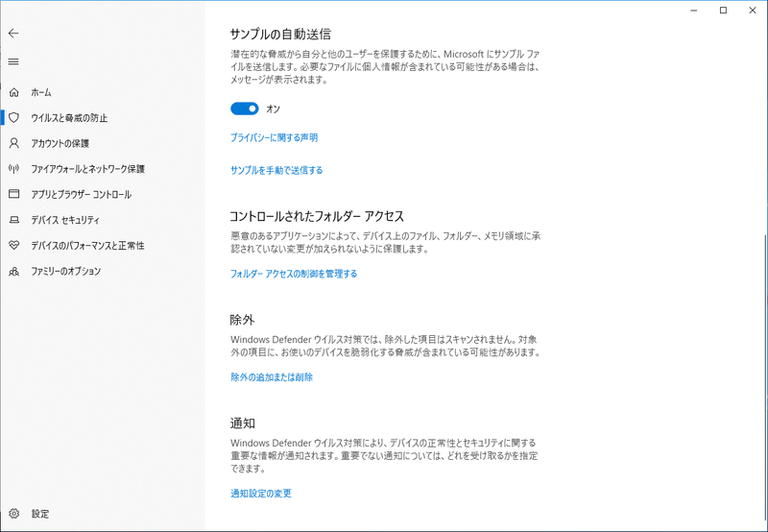This screenshot has width=768, height=532.
Task: Click the オン label beside the toggle
Action: click(274, 109)
